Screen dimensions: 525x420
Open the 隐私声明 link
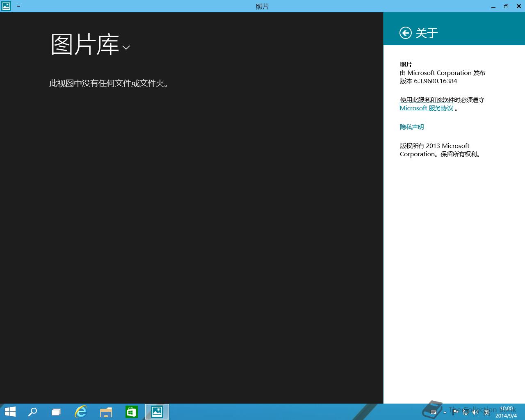[x=412, y=127]
